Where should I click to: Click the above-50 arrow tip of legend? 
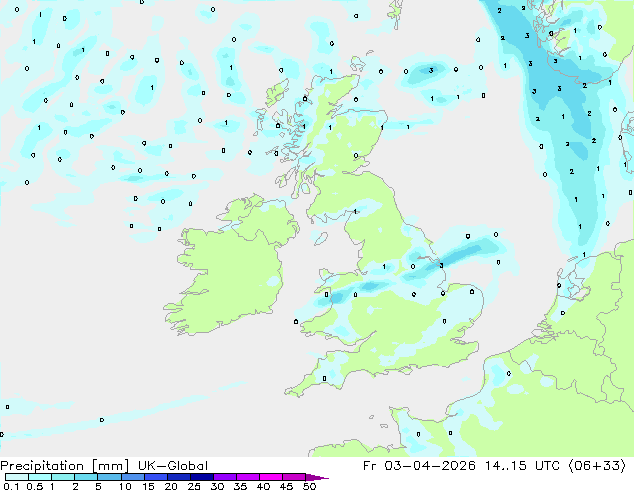317,477
